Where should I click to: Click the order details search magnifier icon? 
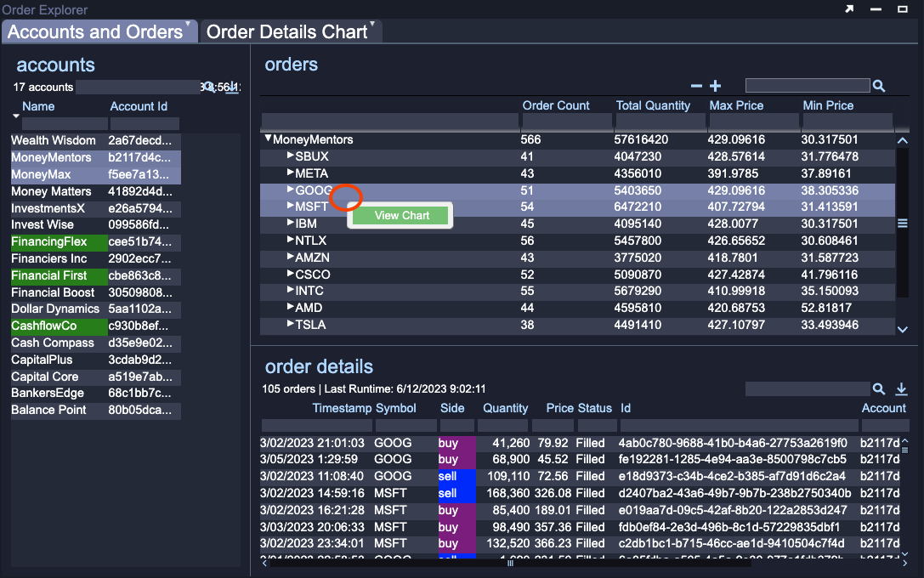point(879,389)
